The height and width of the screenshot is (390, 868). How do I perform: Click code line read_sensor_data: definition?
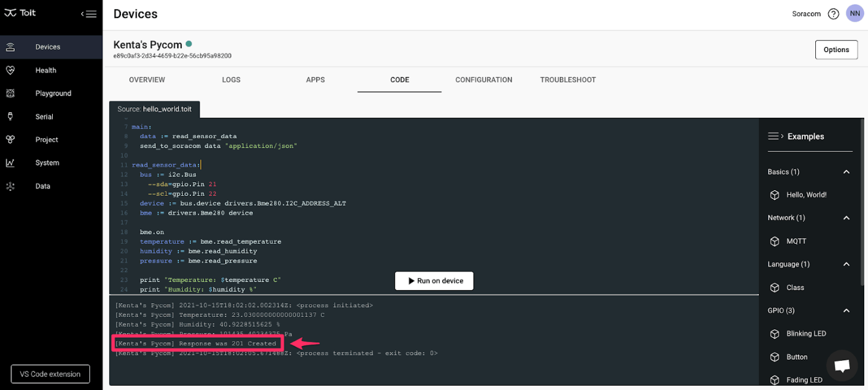tap(166, 165)
